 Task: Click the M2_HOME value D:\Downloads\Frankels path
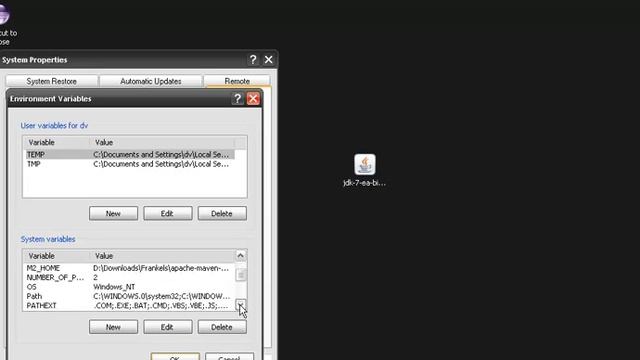(161, 268)
